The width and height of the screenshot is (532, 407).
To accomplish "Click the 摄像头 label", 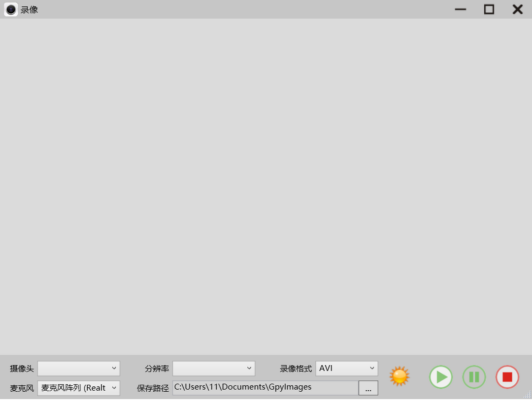I will coord(22,369).
